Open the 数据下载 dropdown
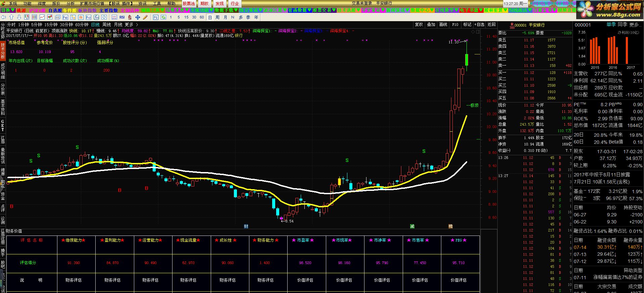The width and height of the screenshot is (644, 293). [x=227, y=10]
